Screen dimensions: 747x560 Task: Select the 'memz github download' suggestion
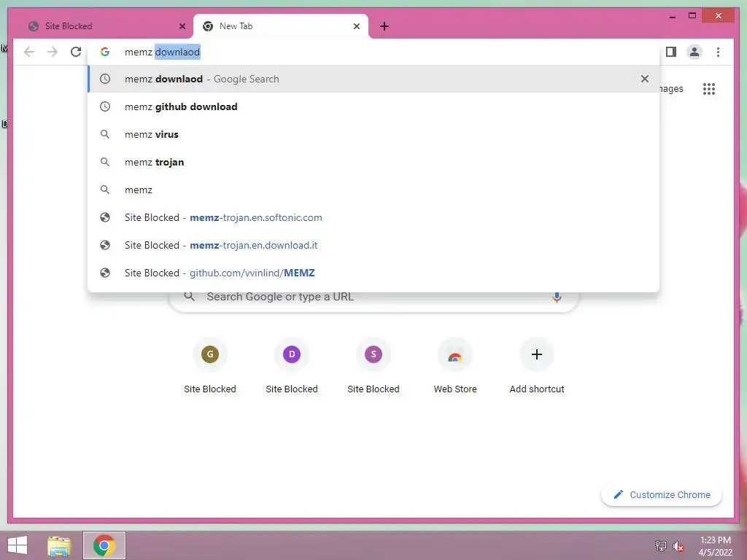[373, 106]
